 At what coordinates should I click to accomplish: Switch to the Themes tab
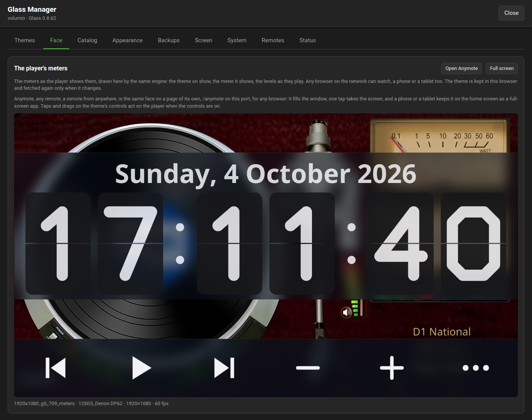pyautogui.click(x=25, y=40)
